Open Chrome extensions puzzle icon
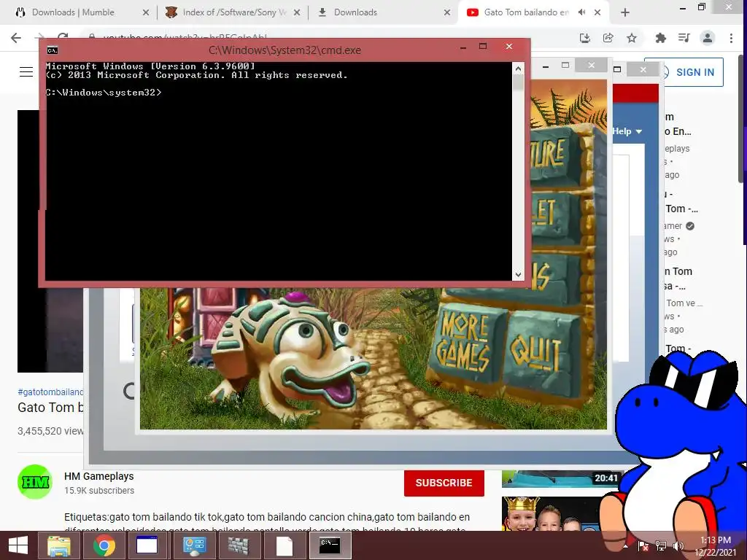The width and height of the screenshot is (747, 560). 660,38
